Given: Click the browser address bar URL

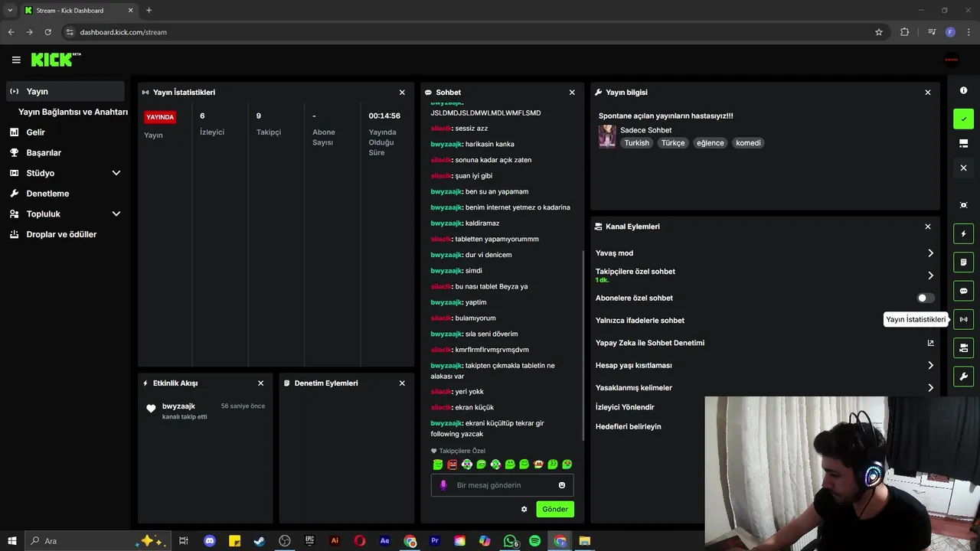Looking at the screenshot, I should 123,32.
